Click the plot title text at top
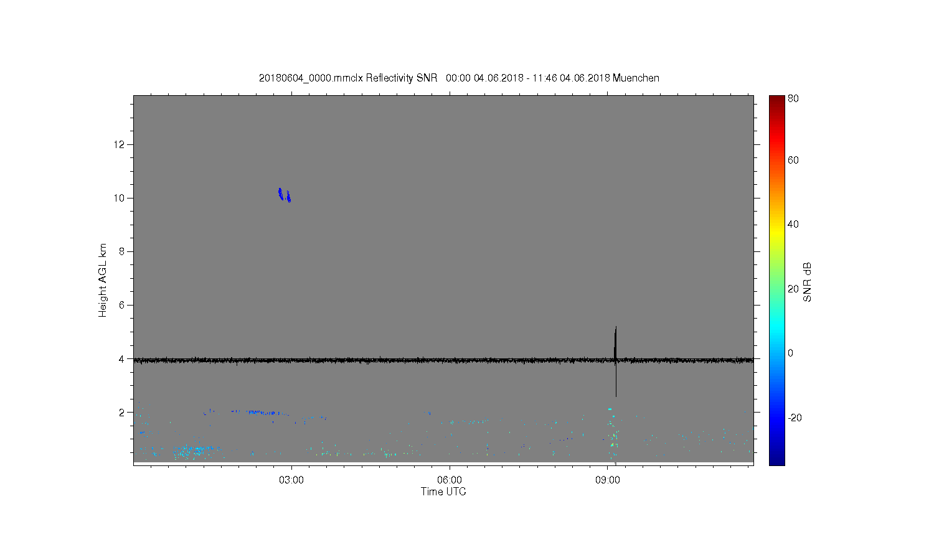Screen dimensions: 934x560 [459, 78]
